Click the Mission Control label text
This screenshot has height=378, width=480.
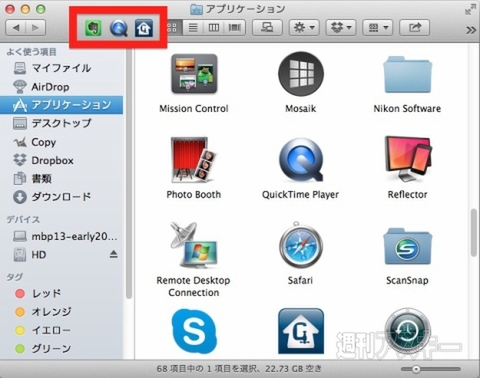(194, 109)
